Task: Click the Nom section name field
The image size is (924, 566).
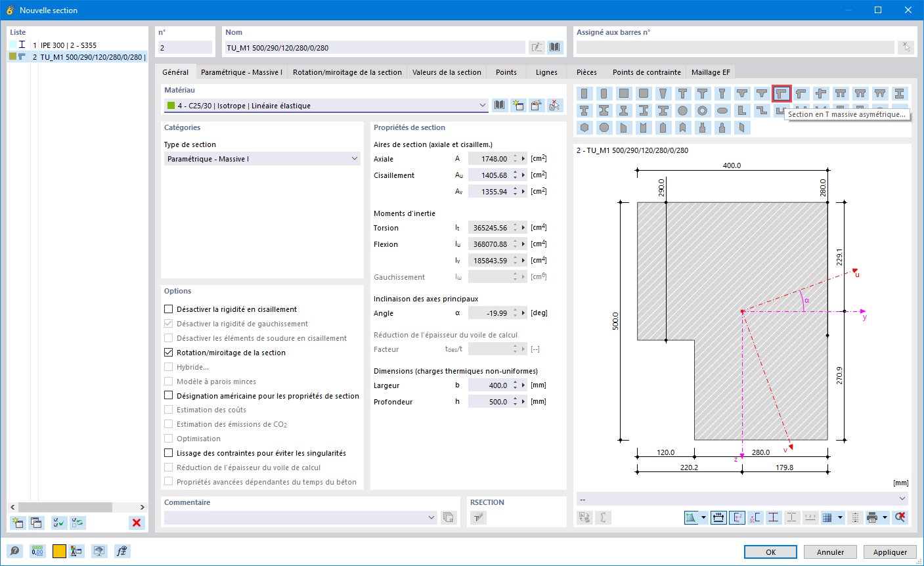Action: tap(376, 47)
